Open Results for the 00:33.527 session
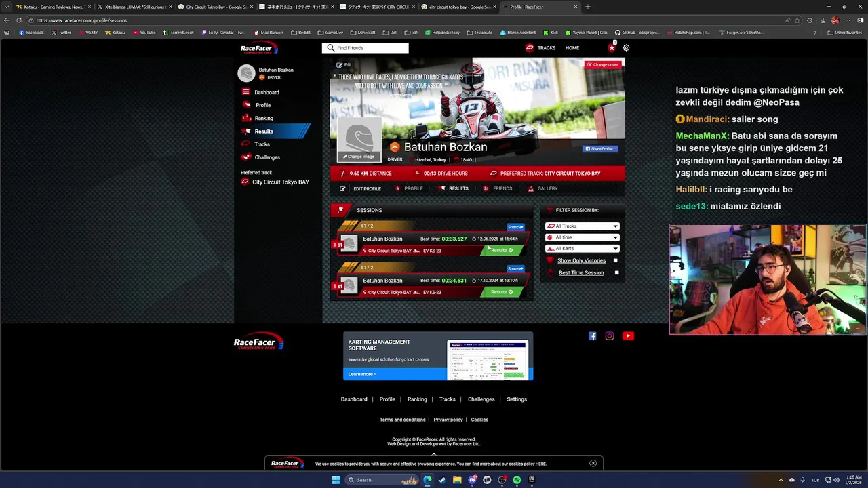 [502, 251]
